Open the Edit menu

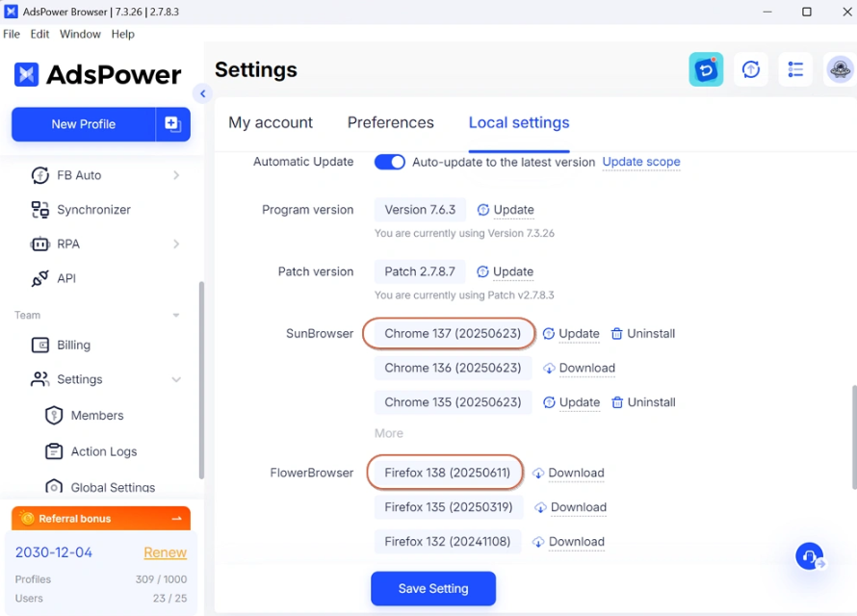coord(39,34)
